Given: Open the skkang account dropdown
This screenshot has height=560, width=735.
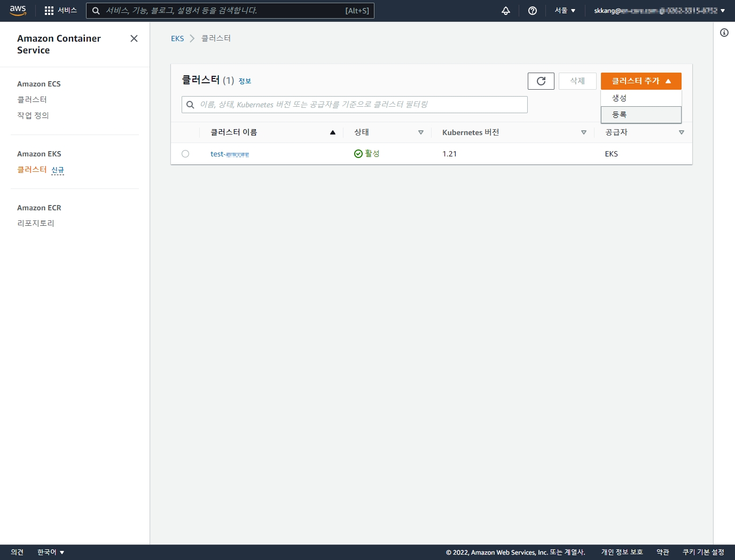Looking at the screenshot, I should [x=660, y=11].
